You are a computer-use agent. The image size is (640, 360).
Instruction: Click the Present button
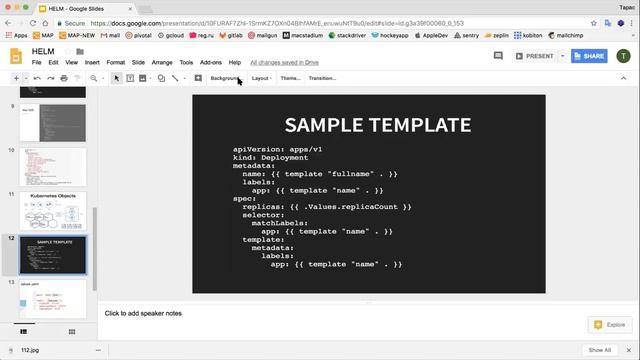click(534, 56)
